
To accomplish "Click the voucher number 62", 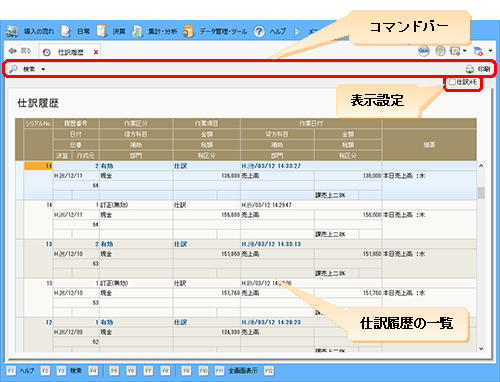I will 96,342.
